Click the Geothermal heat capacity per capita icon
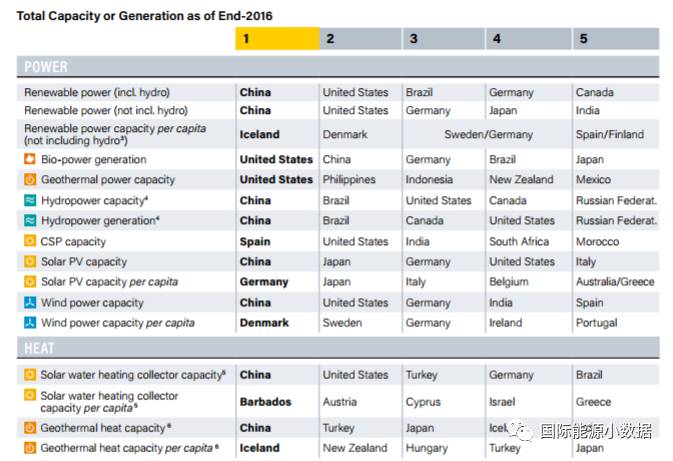This screenshot has height=461, width=673. point(30,448)
